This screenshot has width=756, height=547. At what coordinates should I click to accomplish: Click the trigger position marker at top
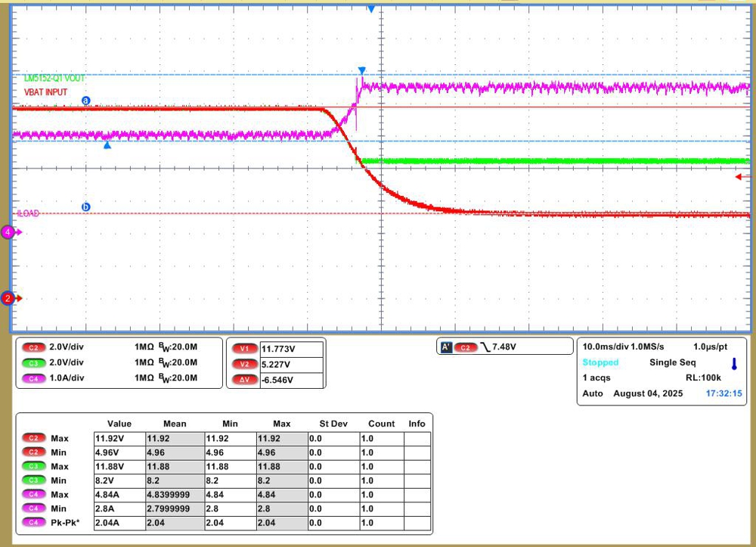point(370,8)
